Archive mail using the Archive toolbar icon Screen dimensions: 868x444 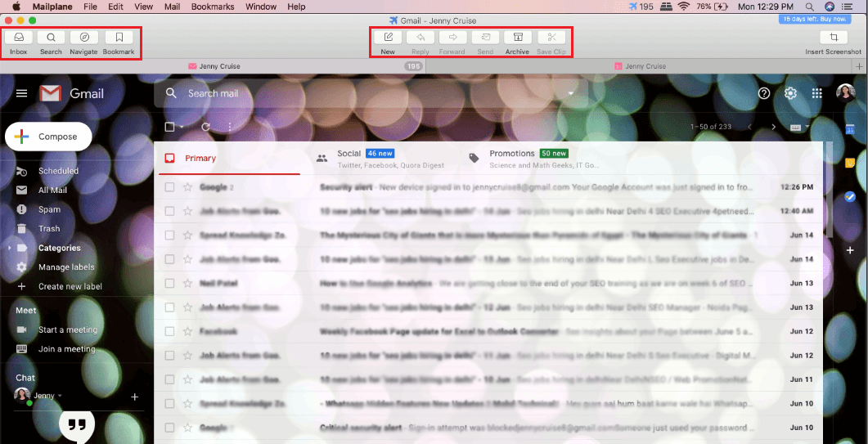coord(518,38)
